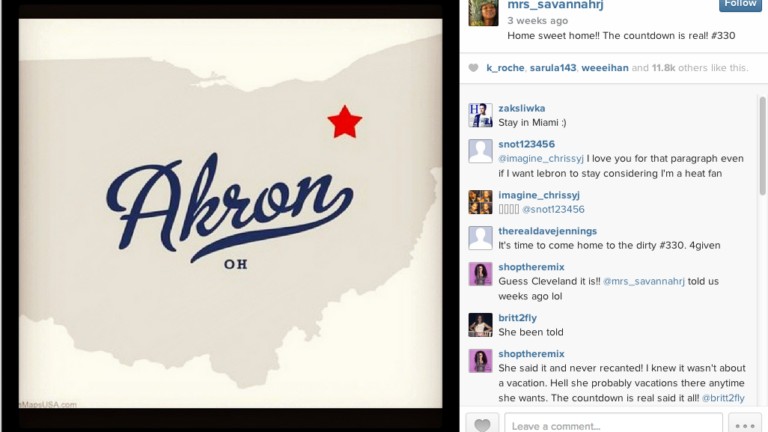The height and width of the screenshot is (432, 768).
Task: Click the comments scrollbar thumb
Action: tap(763, 146)
